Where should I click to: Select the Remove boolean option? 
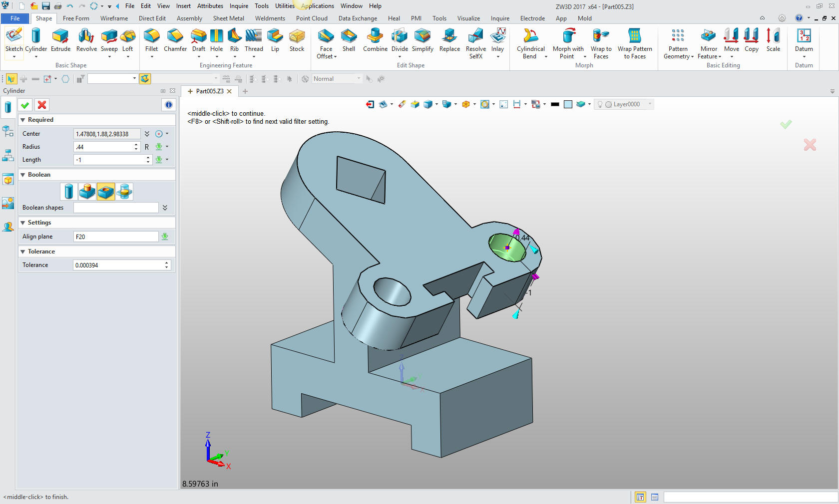click(x=106, y=192)
